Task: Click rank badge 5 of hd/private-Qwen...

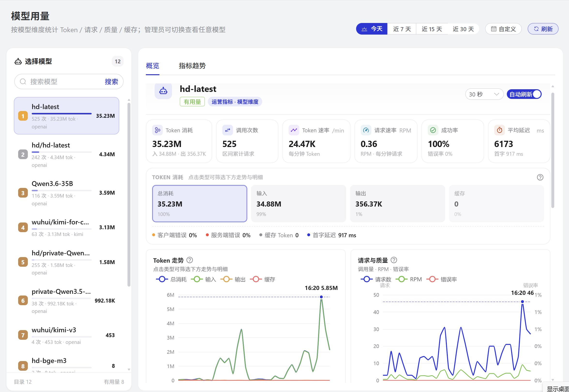Action: pyautogui.click(x=23, y=262)
